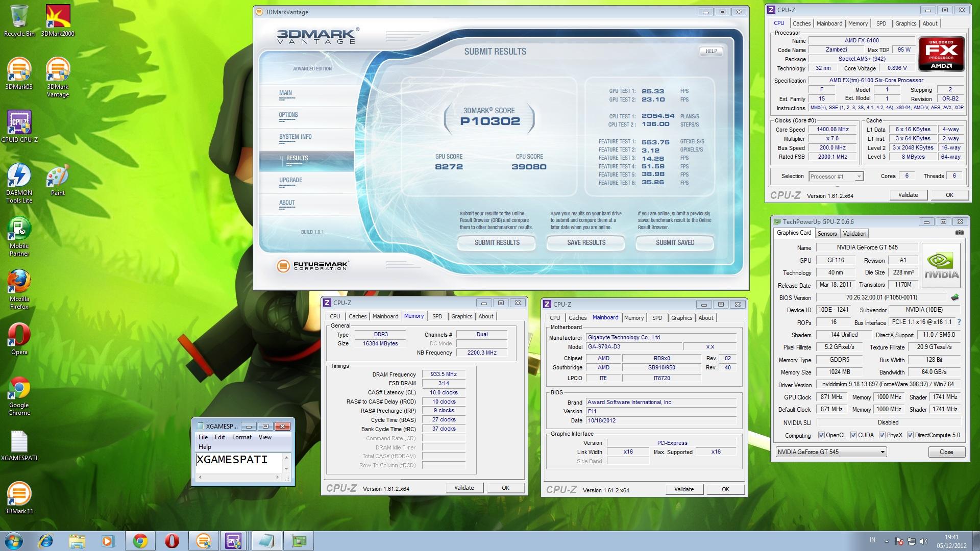
Task: Open Windows Explorer folder on taskbar
Action: pos(77,541)
